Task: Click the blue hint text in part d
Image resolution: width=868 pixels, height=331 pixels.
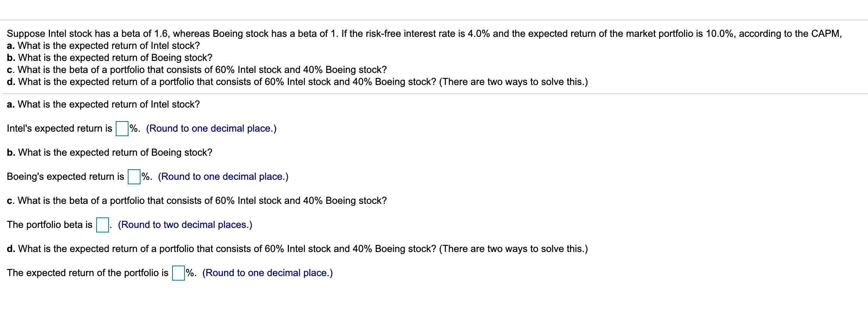Action: (268, 273)
